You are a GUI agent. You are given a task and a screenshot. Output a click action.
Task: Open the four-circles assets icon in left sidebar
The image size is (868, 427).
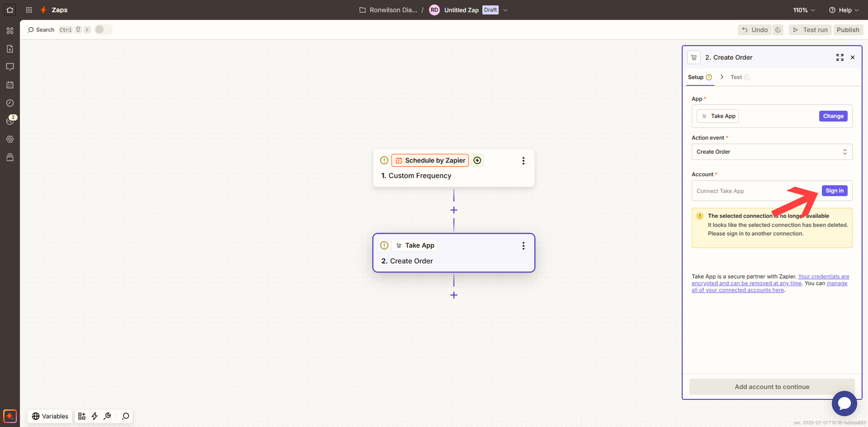click(x=10, y=31)
